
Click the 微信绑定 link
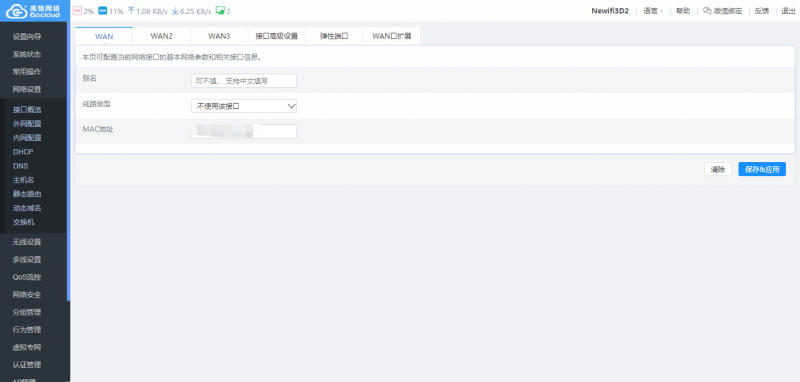click(728, 11)
